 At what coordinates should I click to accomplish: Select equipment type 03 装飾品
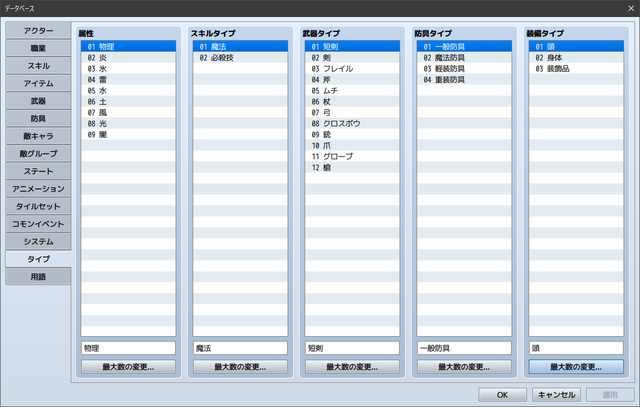point(576,69)
